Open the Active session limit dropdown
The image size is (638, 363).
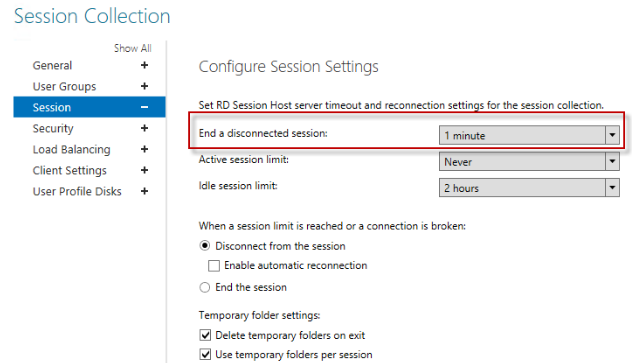coord(529,162)
